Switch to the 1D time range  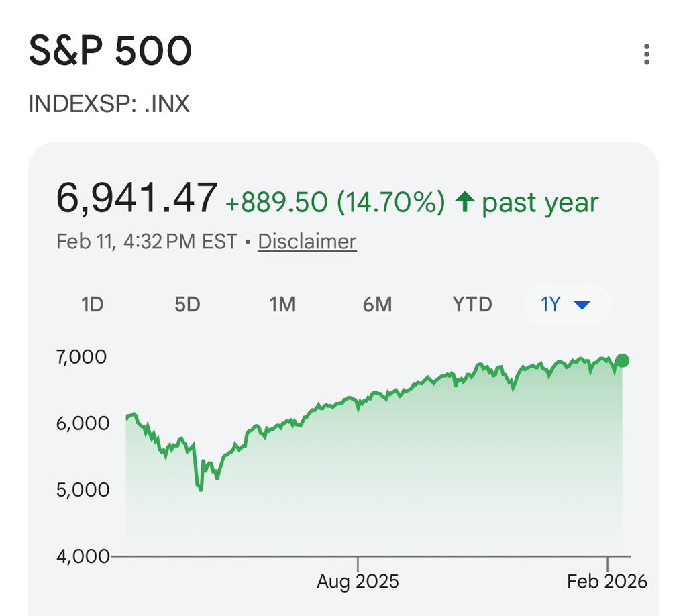(92, 304)
